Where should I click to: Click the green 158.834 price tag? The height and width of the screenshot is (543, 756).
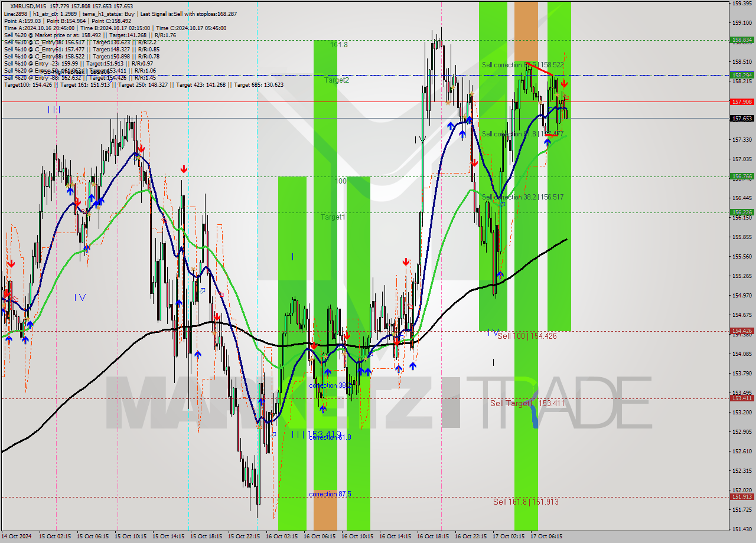coord(742,40)
